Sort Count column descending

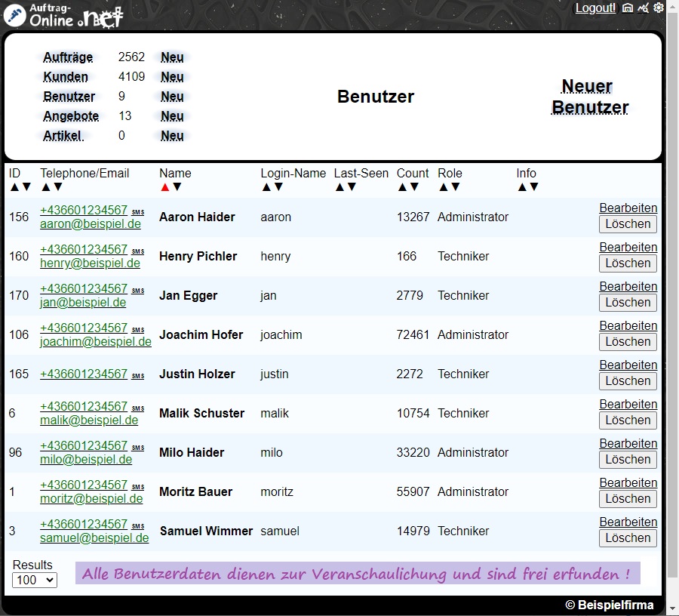(414, 187)
